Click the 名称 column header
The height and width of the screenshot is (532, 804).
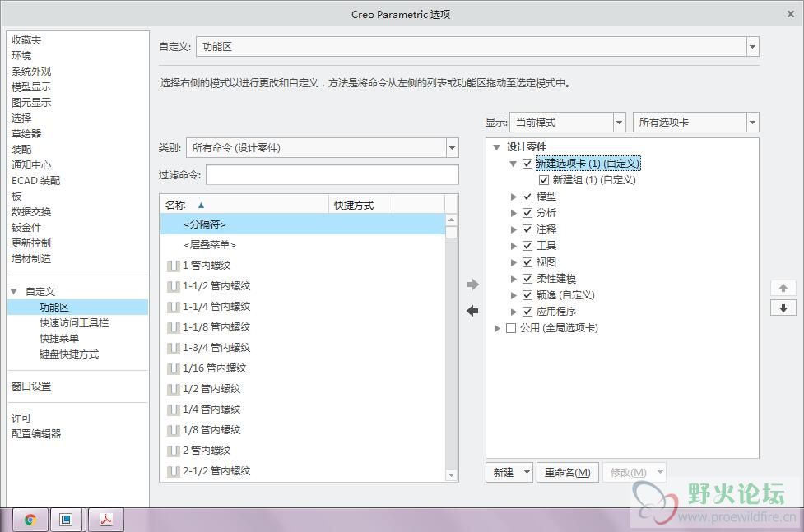[244, 205]
